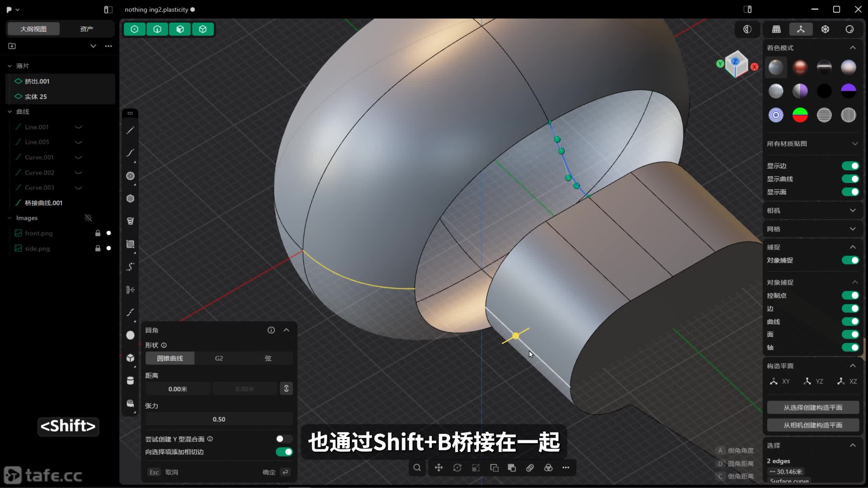
Task: Toggle 显示边 switch off
Action: pos(850,166)
